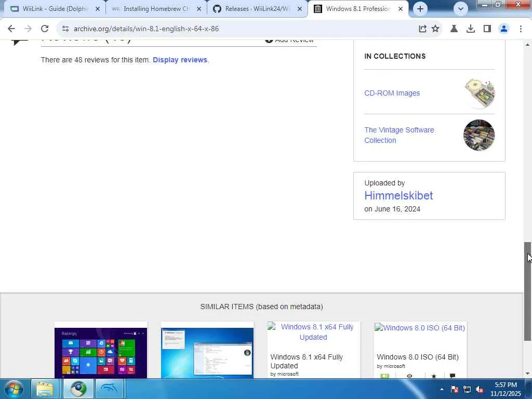Share this page icon in address bar
Viewport: 532px width, 399px height.
pyautogui.click(x=422, y=29)
